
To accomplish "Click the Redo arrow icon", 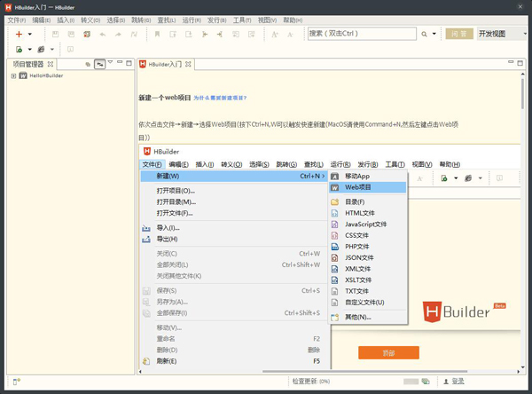I will 118,35.
